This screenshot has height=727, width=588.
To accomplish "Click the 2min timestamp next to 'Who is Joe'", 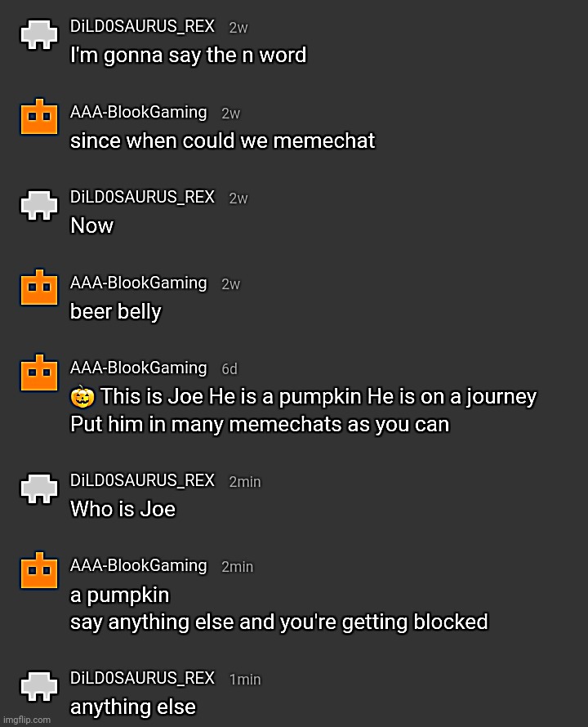I will point(245,482).
